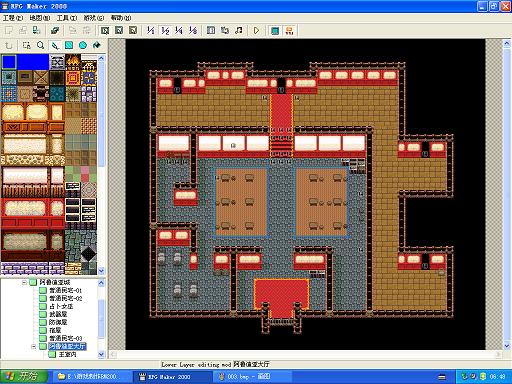The width and height of the screenshot is (512, 384).
Task: Select the 阿鲁迪亚城 parent map
Action: pos(55,282)
